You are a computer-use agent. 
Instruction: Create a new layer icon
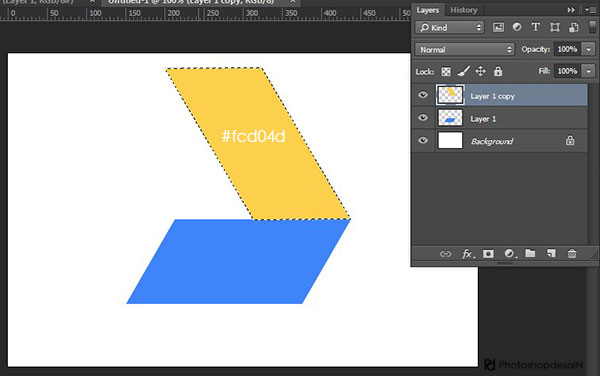click(x=551, y=253)
